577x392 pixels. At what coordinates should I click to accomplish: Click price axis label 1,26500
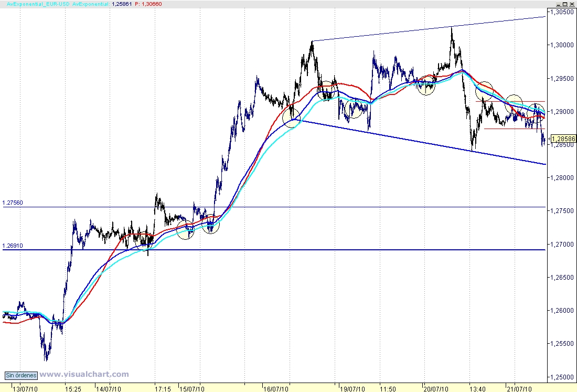pos(562,278)
